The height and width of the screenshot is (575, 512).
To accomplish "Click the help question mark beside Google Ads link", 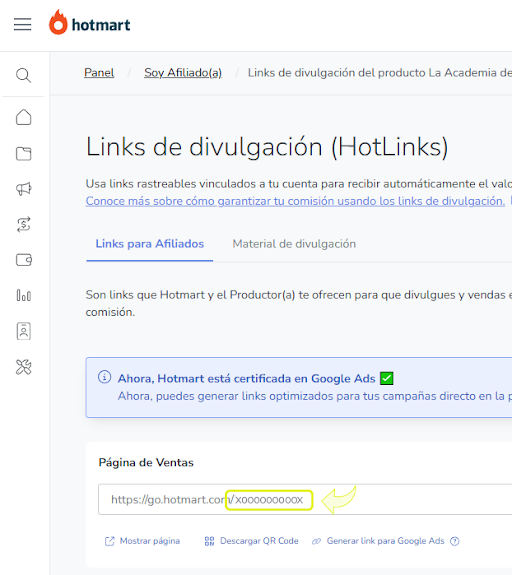I will tap(455, 541).
